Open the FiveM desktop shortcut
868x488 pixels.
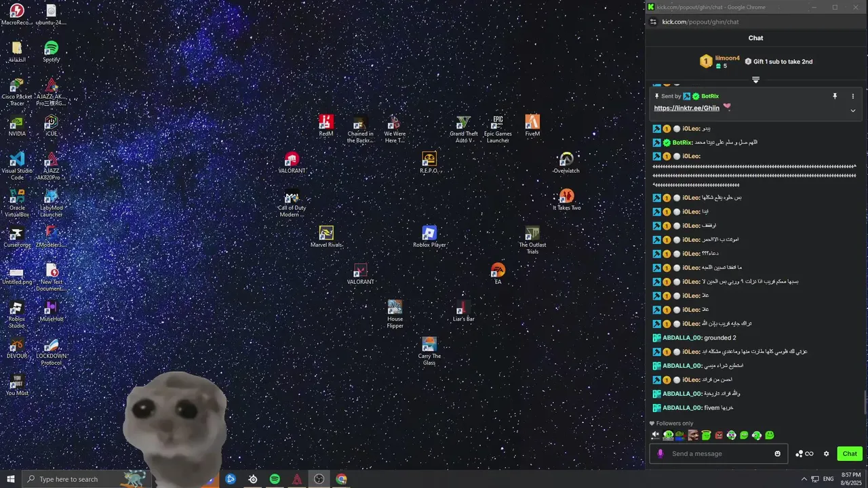coord(532,125)
